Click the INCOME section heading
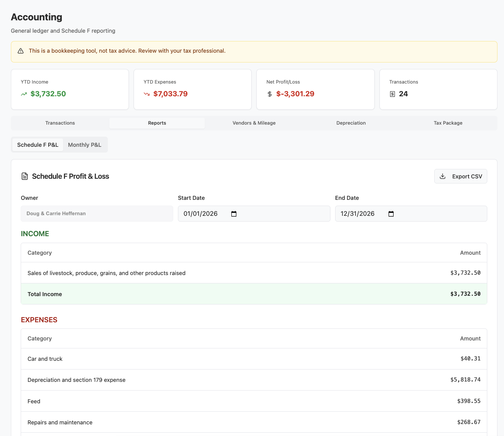This screenshot has height=436, width=504. point(35,234)
